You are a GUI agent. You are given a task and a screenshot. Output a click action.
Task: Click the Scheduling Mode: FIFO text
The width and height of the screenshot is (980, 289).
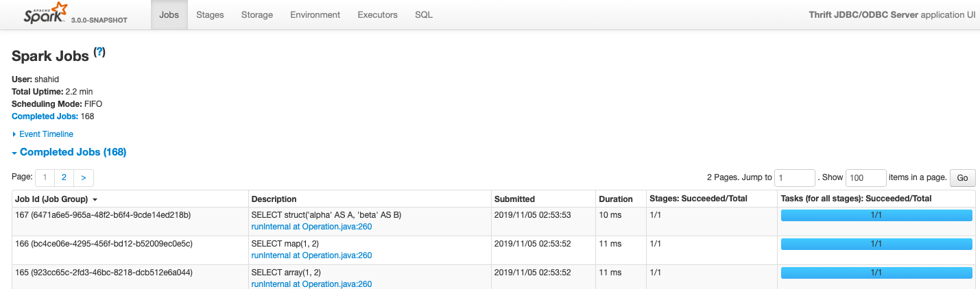57,104
